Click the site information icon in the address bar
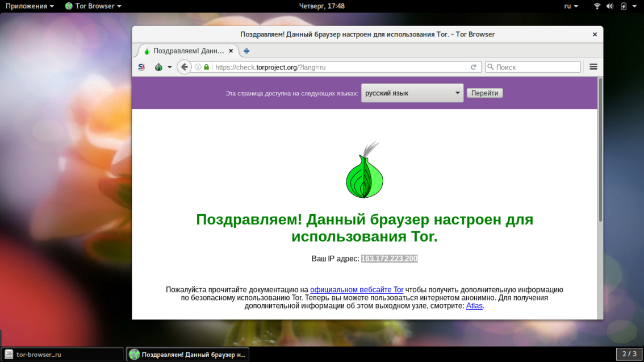The width and height of the screenshot is (644, 362). 198,67
